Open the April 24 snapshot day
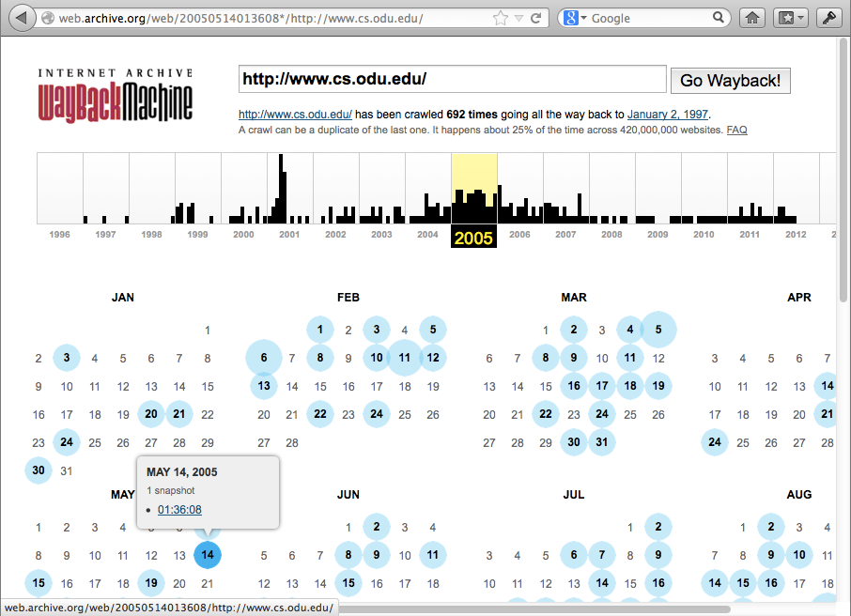The width and height of the screenshot is (851, 616). [715, 442]
